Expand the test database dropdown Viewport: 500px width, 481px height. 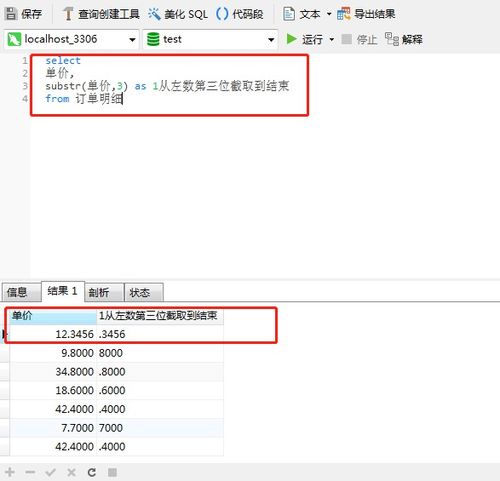(x=271, y=40)
